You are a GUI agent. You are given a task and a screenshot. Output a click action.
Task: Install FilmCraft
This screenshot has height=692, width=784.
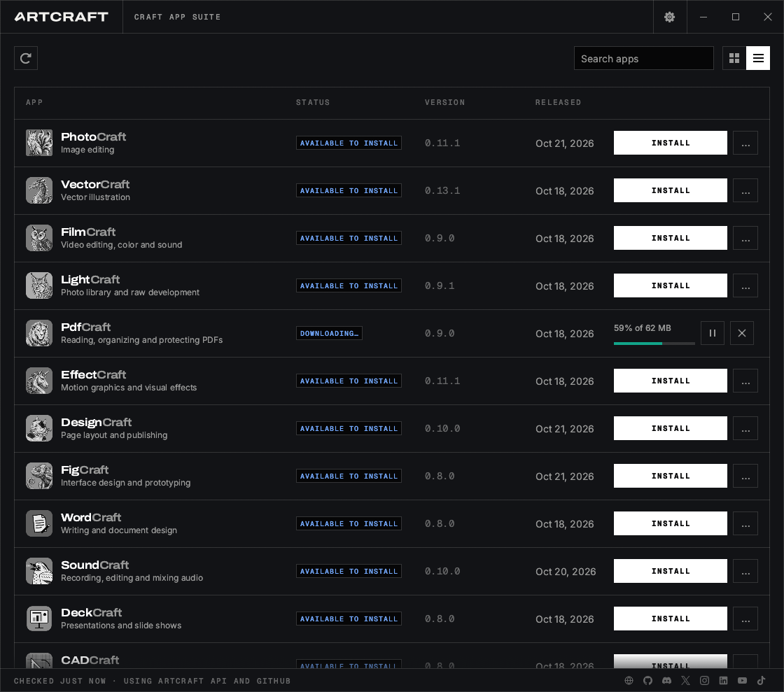[670, 238]
